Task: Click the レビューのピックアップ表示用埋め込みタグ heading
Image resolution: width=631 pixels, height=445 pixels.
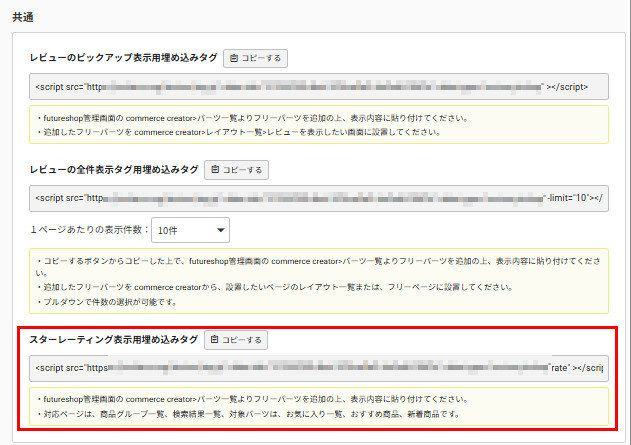Action: [x=124, y=58]
